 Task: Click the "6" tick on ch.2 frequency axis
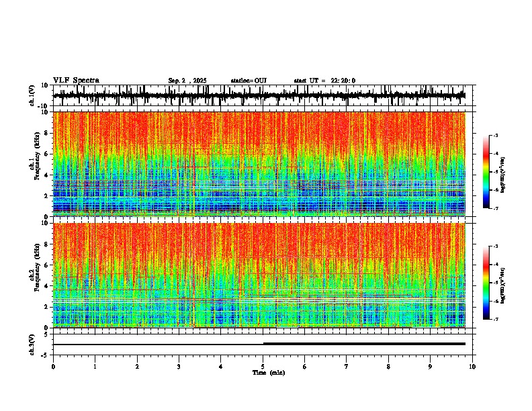click(47, 265)
